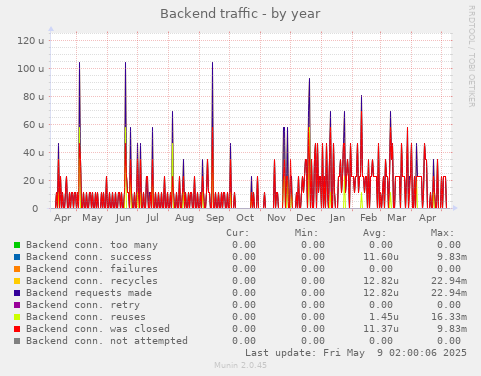Click the lime 'Backend conn. reuses' swatch
This screenshot has height=376, width=481.
[x=17, y=317]
